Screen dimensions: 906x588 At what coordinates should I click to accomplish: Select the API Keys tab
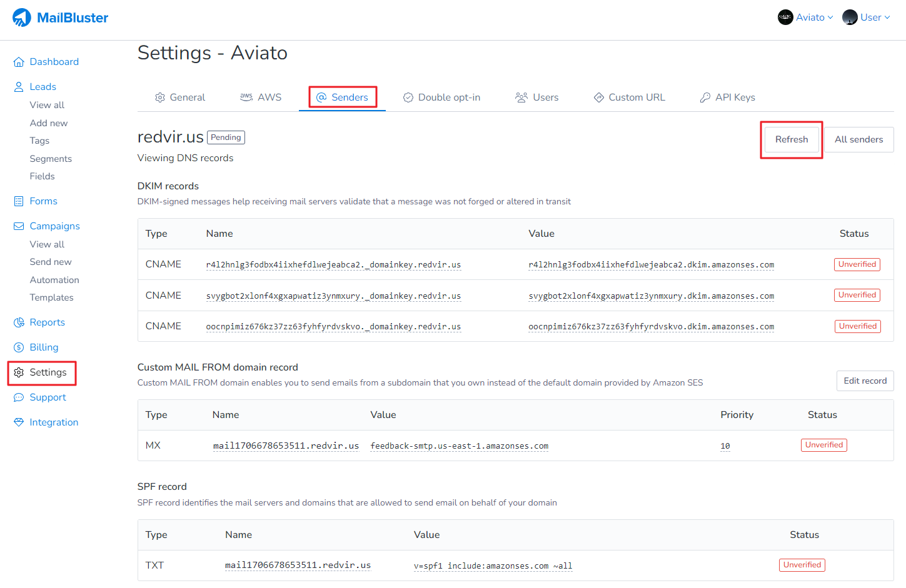(x=727, y=97)
